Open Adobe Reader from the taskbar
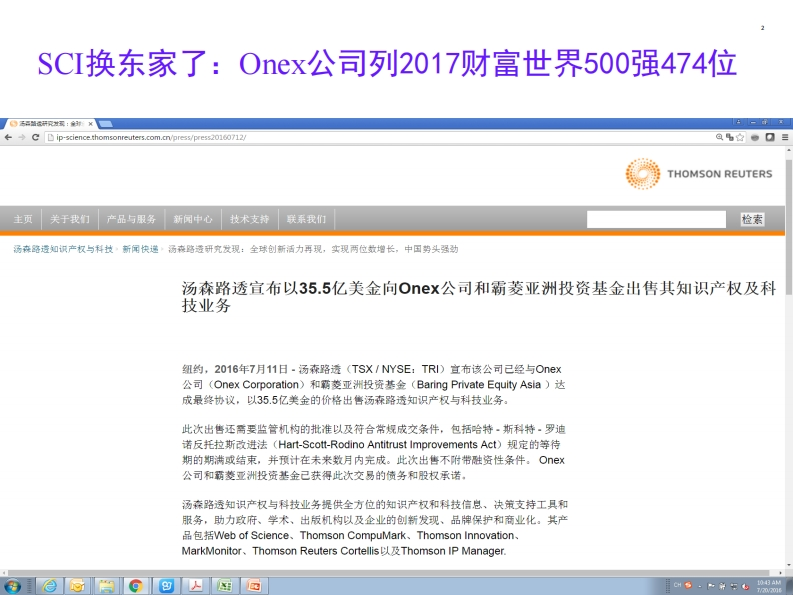793x595 pixels. (195, 586)
